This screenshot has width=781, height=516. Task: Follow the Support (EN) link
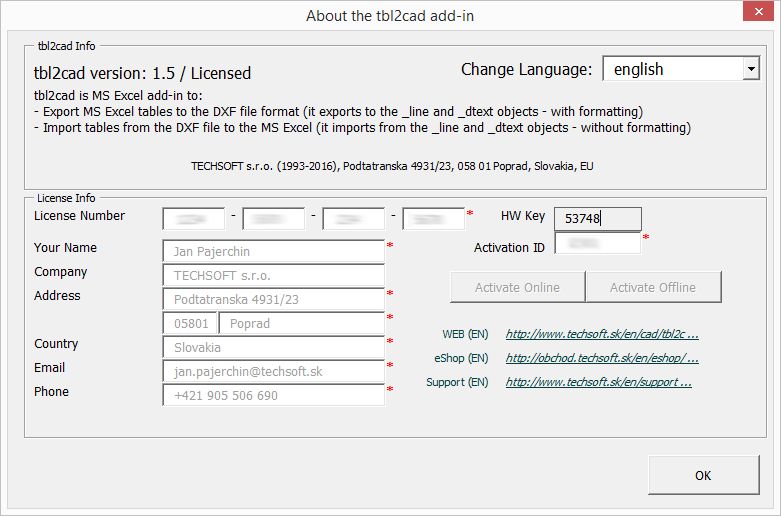pos(598,382)
